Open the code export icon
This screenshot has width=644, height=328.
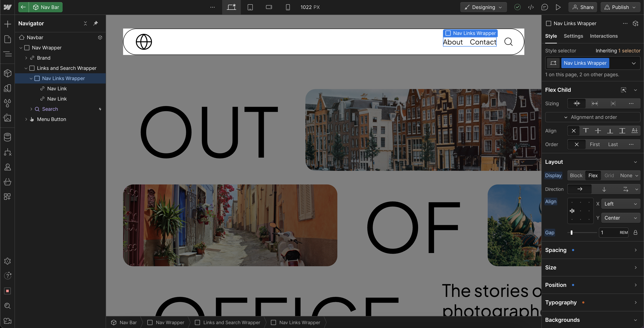(531, 7)
